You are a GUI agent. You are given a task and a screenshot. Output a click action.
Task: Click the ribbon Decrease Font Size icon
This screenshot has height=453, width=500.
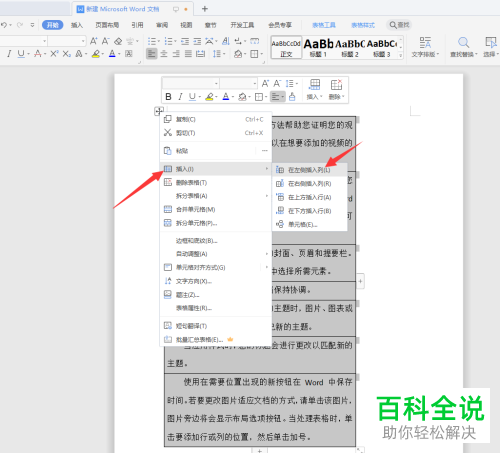point(106,41)
